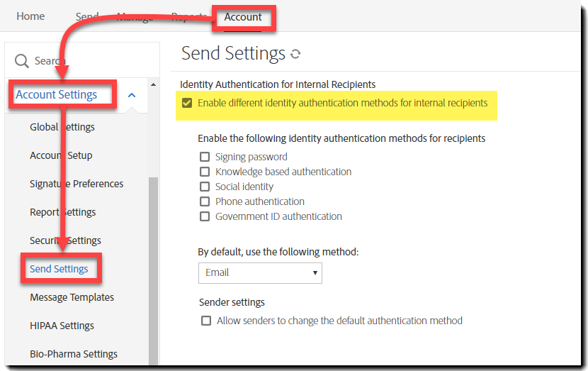588x371 pixels.
Task: Navigate to HIPAA Settings
Action: tap(62, 326)
